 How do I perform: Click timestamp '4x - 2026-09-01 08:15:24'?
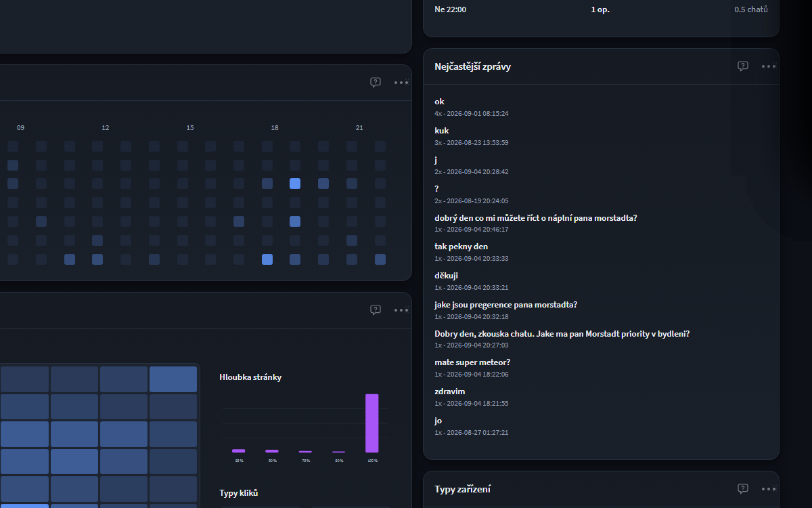tap(472, 113)
